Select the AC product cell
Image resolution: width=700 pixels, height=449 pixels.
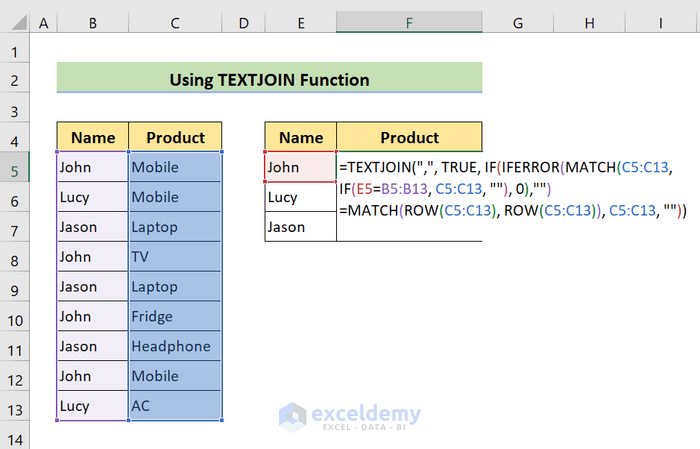coord(175,407)
